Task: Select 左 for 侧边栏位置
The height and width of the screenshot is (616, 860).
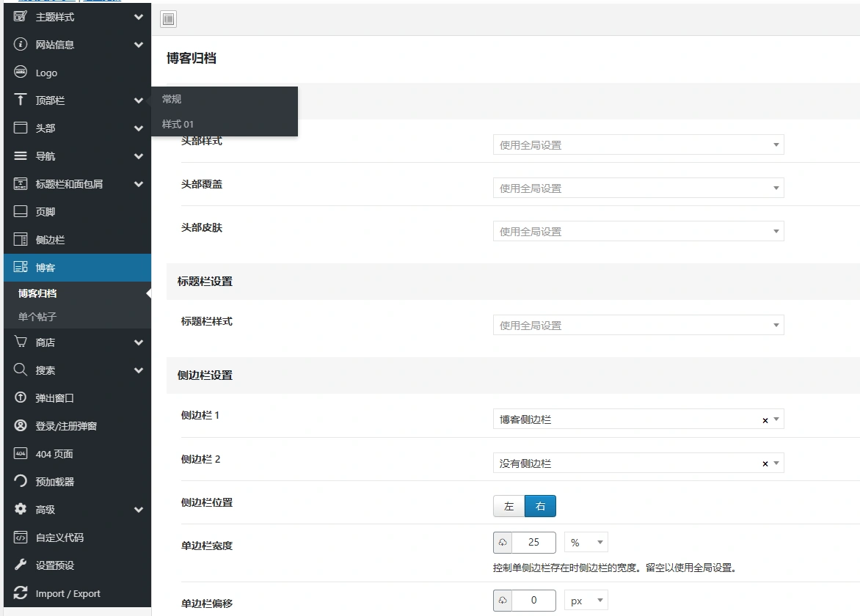Action: click(509, 505)
